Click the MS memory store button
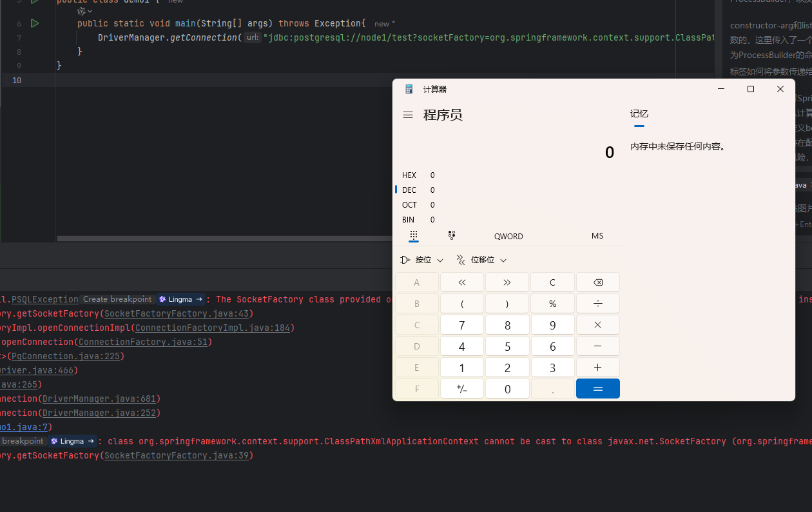Image resolution: width=812 pixels, height=512 pixels. [x=597, y=236]
